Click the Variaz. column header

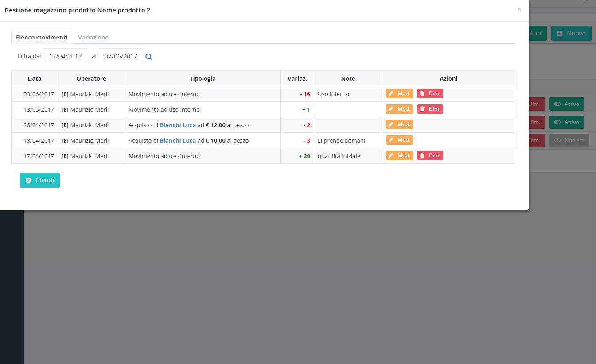pos(297,78)
